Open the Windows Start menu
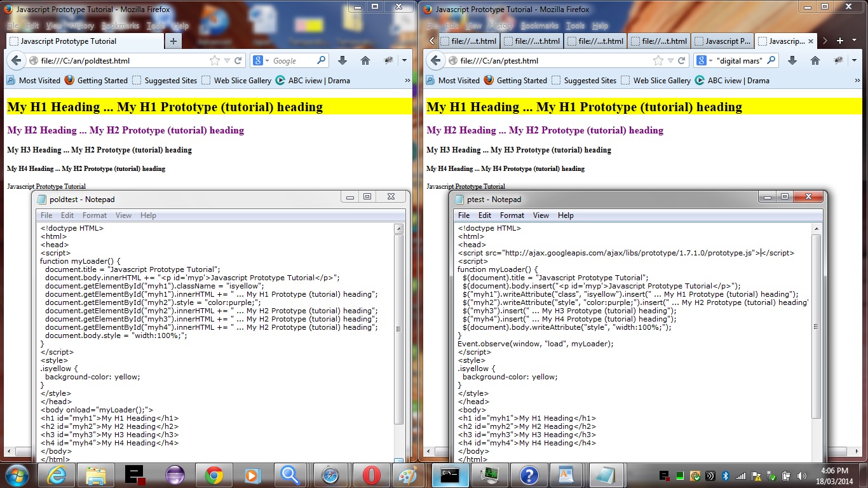The width and height of the screenshot is (868, 488). 17,475
